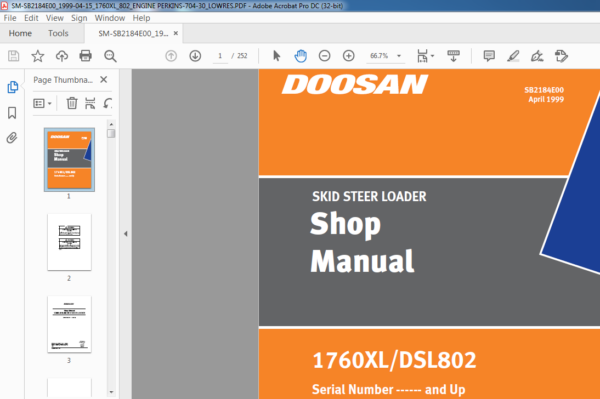Open the Sign document tool
The height and width of the screenshot is (399, 600).
(537, 56)
